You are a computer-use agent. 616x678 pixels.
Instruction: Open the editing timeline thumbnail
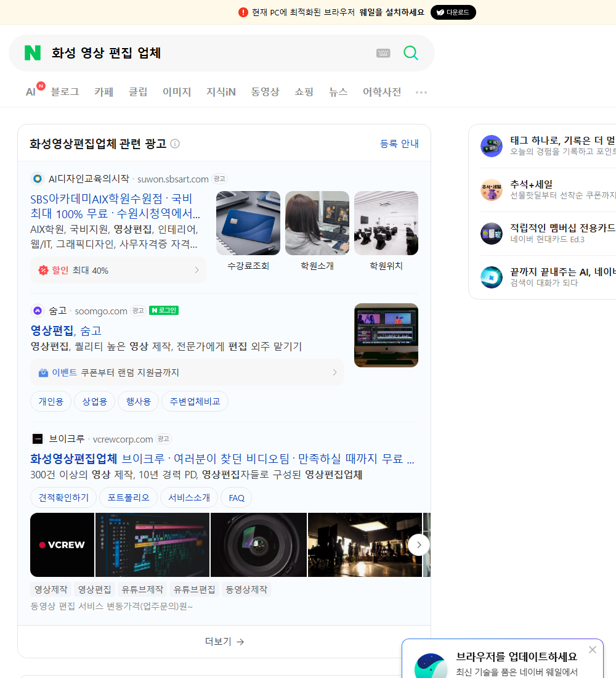153,545
